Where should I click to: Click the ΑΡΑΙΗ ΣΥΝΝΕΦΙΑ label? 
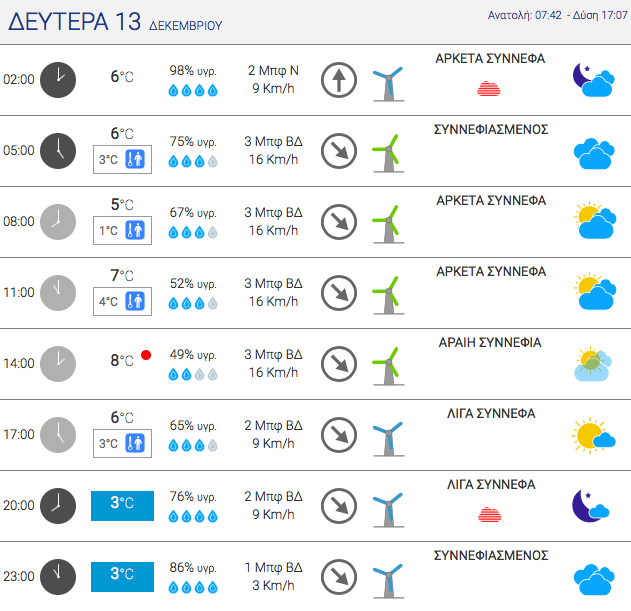pyautogui.click(x=490, y=343)
